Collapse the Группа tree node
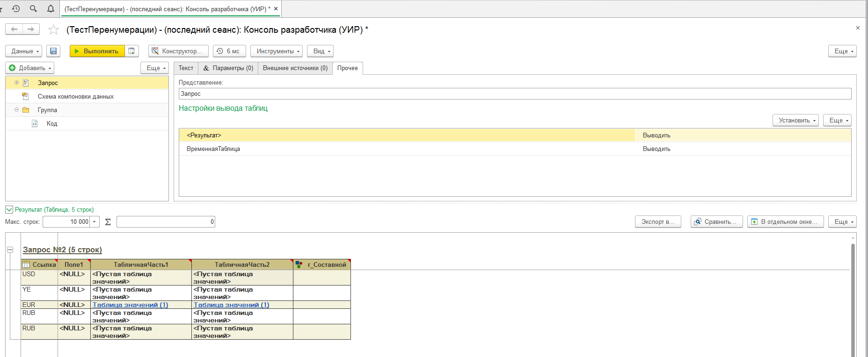This screenshot has height=357, width=868. tap(16, 110)
